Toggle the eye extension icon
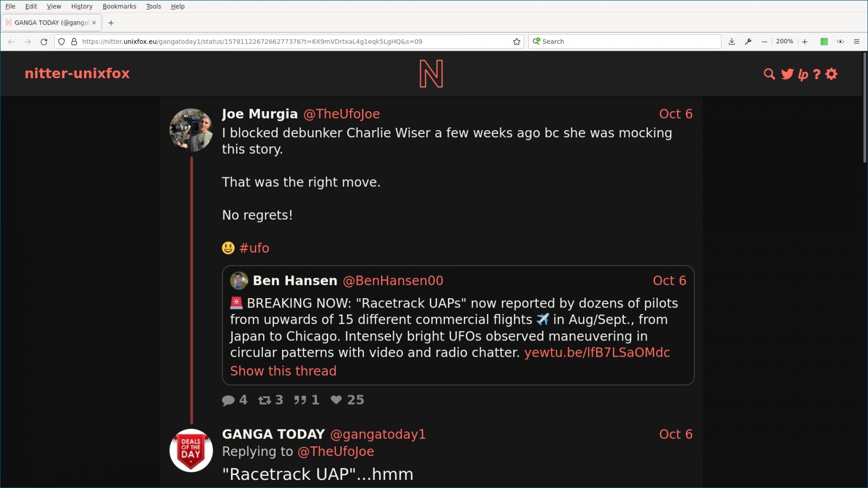The height and width of the screenshot is (488, 868). tap(840, 42)
